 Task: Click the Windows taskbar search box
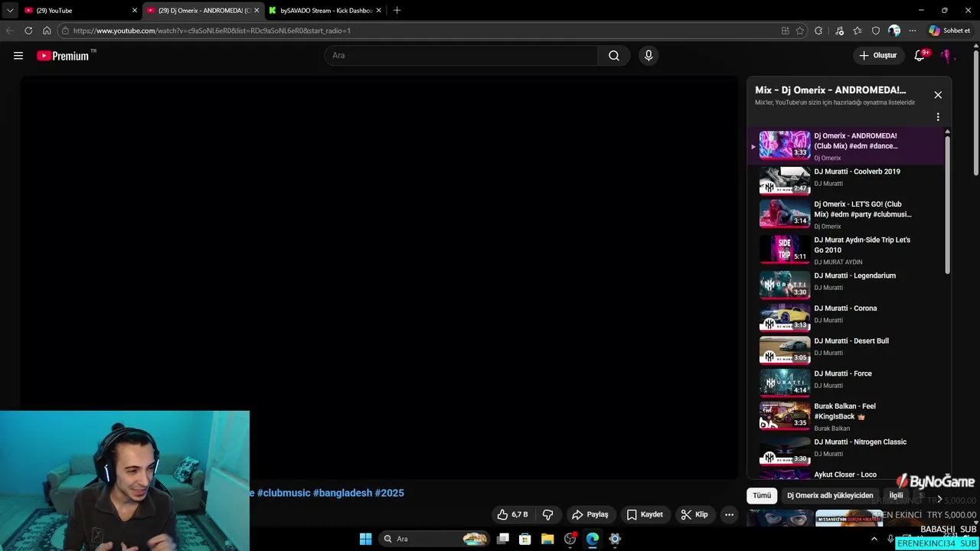tap(434, 539)
